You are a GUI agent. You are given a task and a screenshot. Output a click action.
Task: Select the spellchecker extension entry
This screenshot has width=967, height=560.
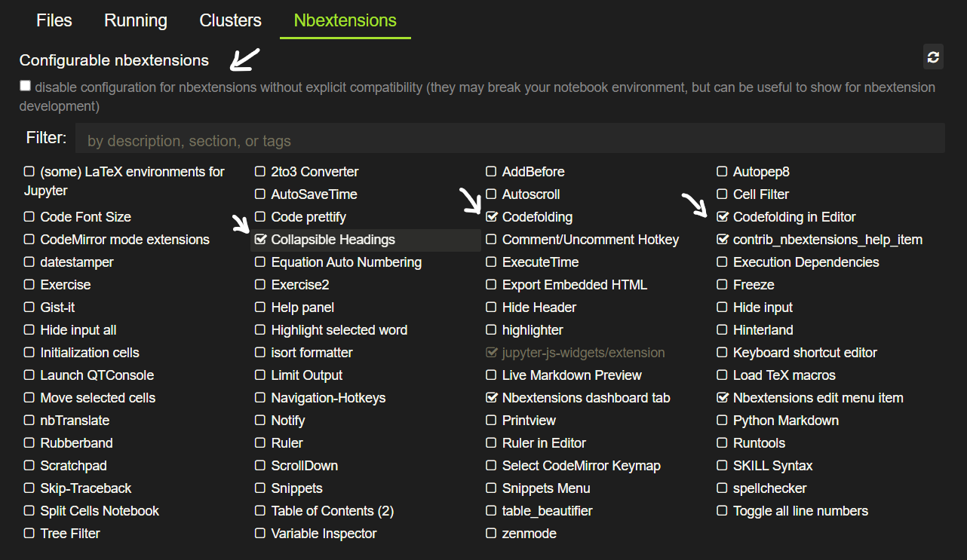[769, 488]
